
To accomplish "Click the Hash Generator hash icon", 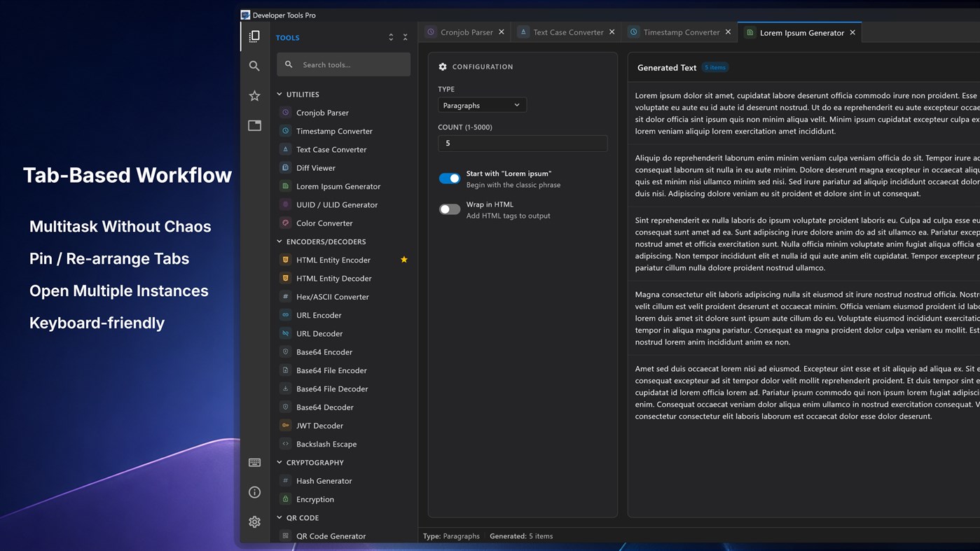I will pyautogui.click(x=285, y=481).
